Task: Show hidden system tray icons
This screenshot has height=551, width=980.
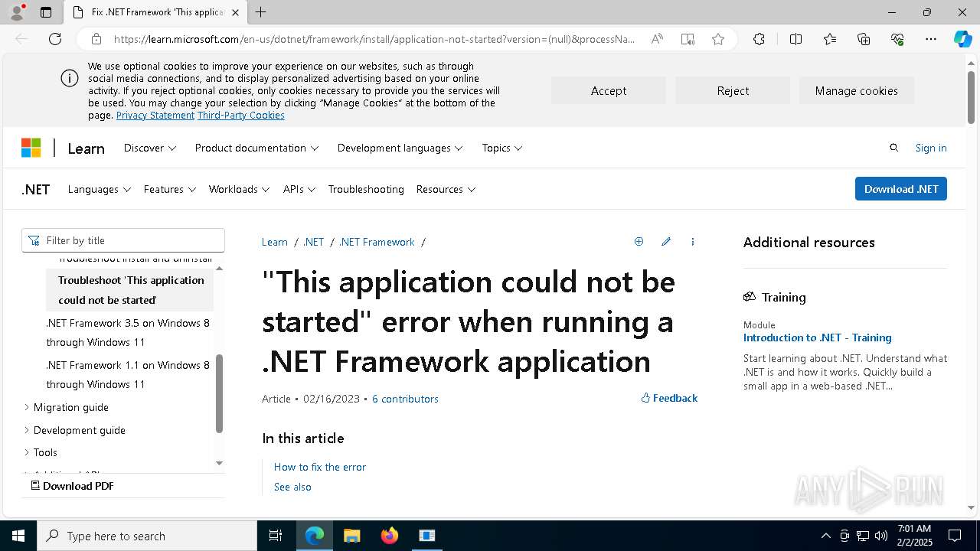Action: coord(825,536)
